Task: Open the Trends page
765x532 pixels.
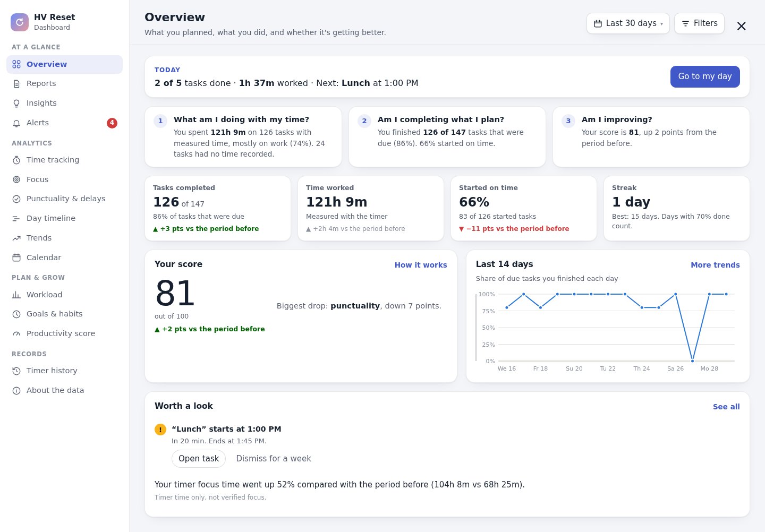Action: (64, 238)
